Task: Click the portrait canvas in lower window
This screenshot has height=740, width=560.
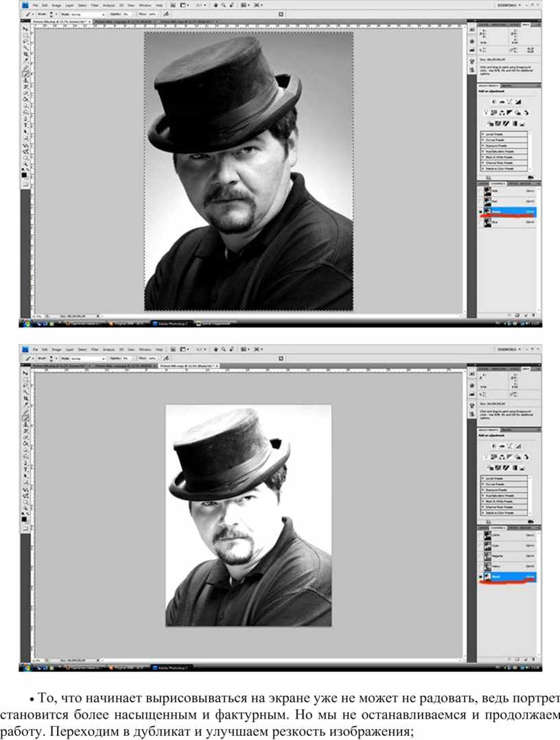Action: 248,516
